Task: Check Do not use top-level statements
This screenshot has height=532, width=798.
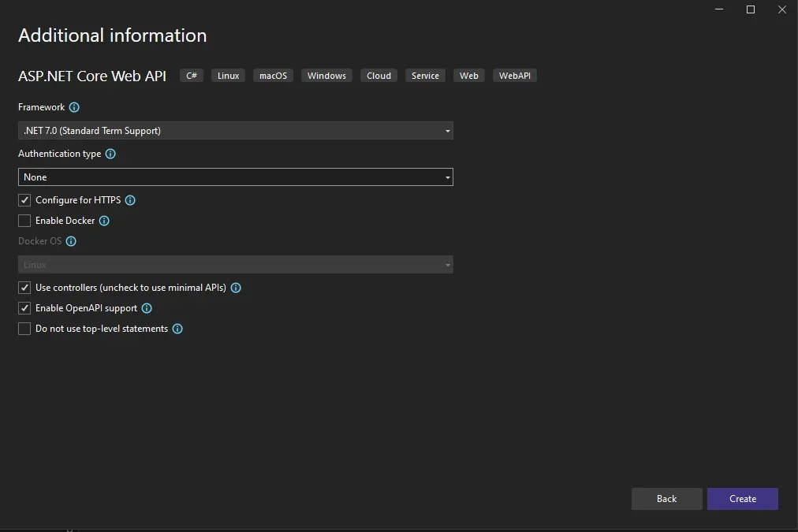Action: click(x=24, y=329)
